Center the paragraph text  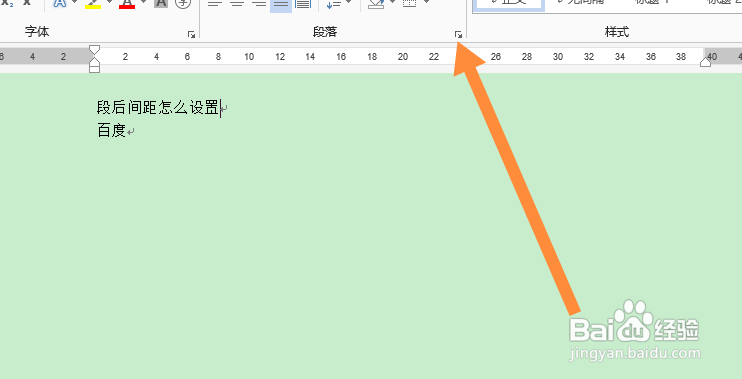238,4
